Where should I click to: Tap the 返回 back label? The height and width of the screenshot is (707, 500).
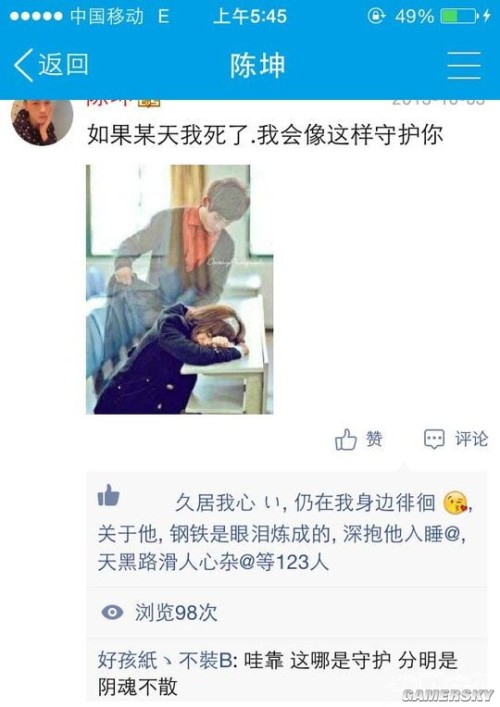(x=63, y=64)
